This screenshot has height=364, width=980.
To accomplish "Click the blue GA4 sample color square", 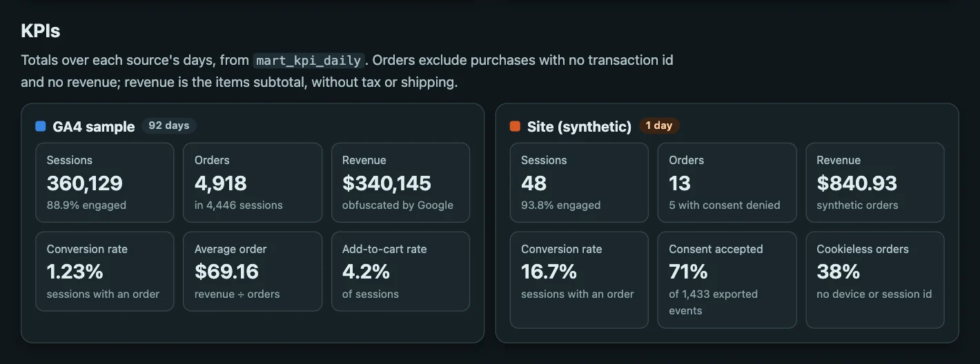I will pyautogui.click(x=41, y=126).
